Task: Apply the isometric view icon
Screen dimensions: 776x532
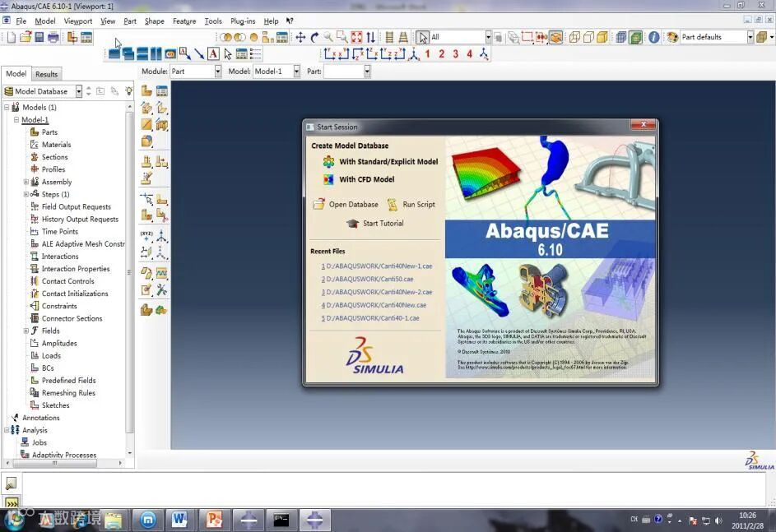Action: [x=413, y=54]
